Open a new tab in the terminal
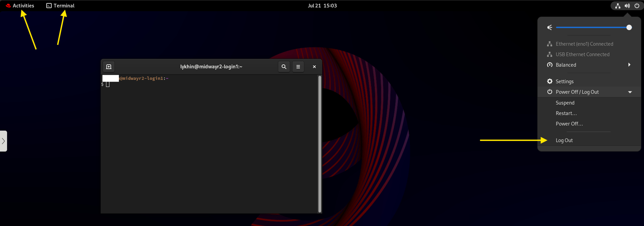This screenshot has height=226, width=644. (109, 67)
